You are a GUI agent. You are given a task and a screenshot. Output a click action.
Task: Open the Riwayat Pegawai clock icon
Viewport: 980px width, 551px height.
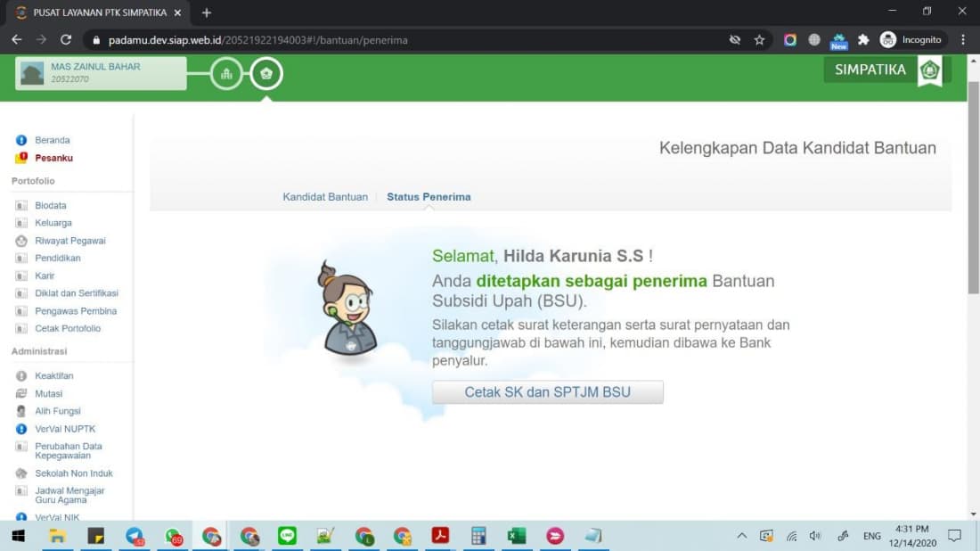[20, 241]
